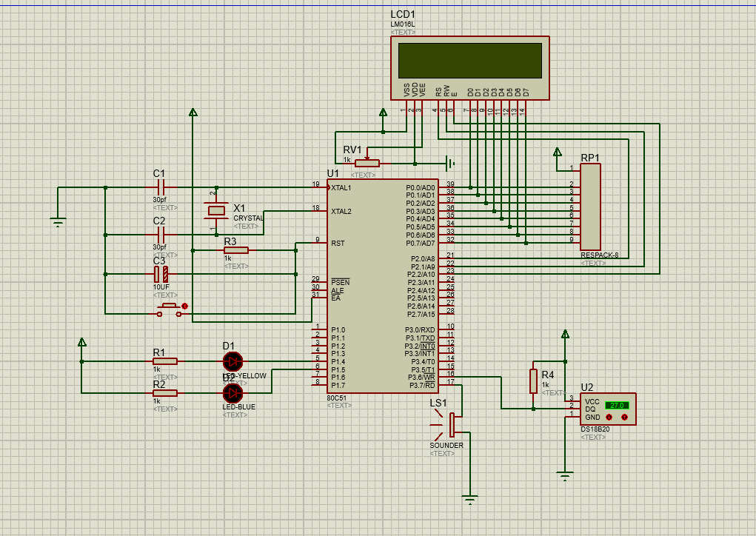Viewport: 756px width, 536px height.
Task: Select the tall power terminal near C1
Action: pos(193,113)
